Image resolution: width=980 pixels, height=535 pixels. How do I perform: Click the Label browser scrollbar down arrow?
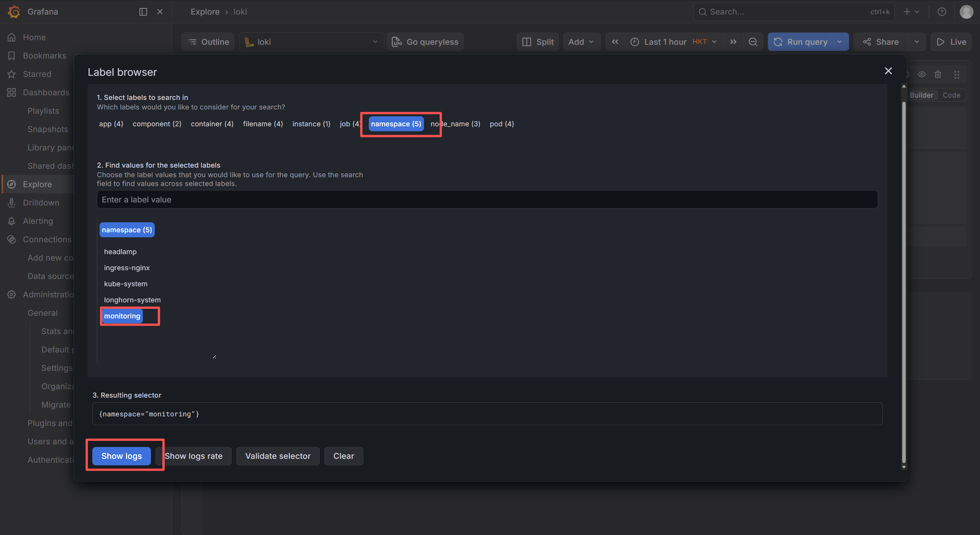point(904,466)
